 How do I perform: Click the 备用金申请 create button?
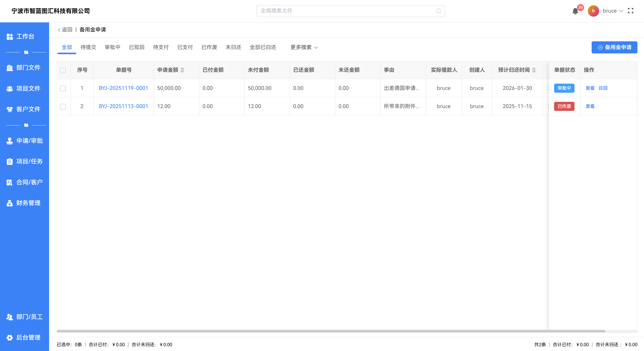pyautogui.click(x=614, y=47)
